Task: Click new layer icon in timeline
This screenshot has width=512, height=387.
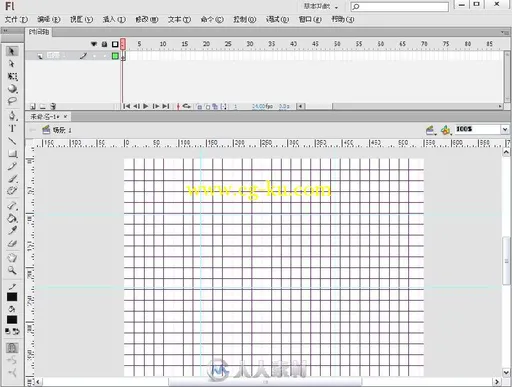Action: tap(33, 106)
